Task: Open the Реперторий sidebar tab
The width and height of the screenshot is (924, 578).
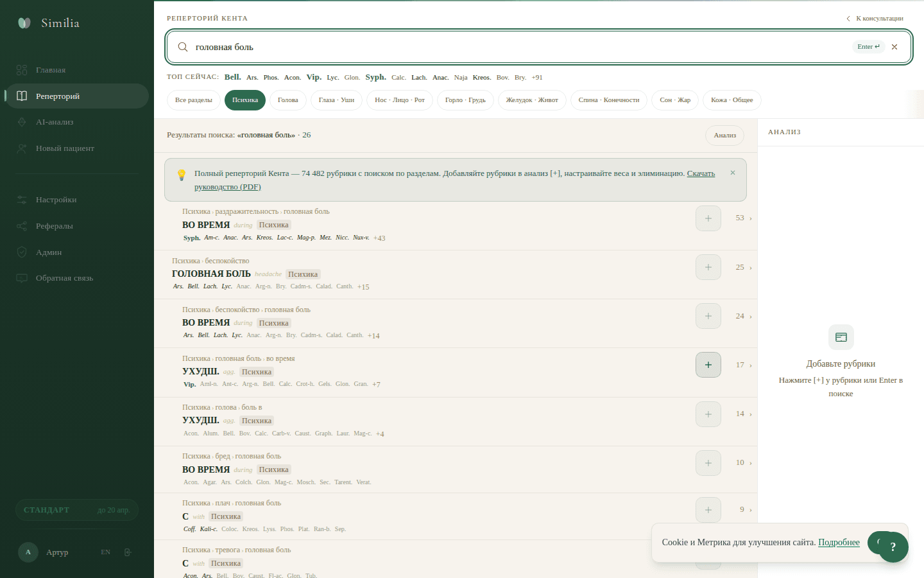Action: coord(58,96)
